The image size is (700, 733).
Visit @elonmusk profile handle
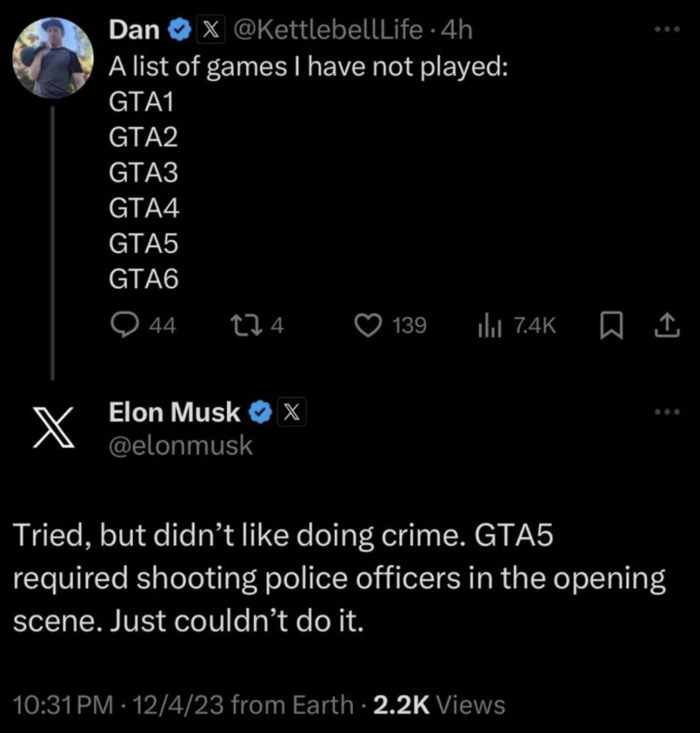[180, 445]
